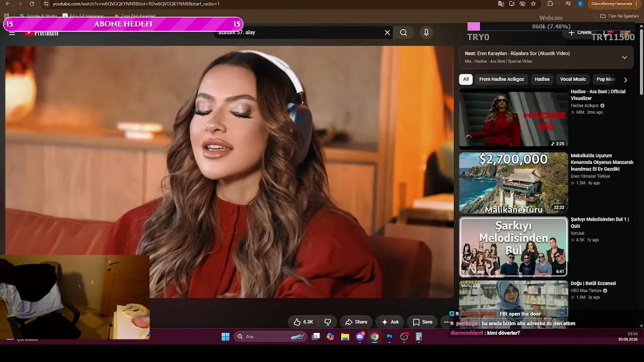Image resolution: width=644 pixels, height=362 pixels.
Task: Click Güncellemeyi tamamla update button
Action: pyautogui.click(x=611, y=4)
